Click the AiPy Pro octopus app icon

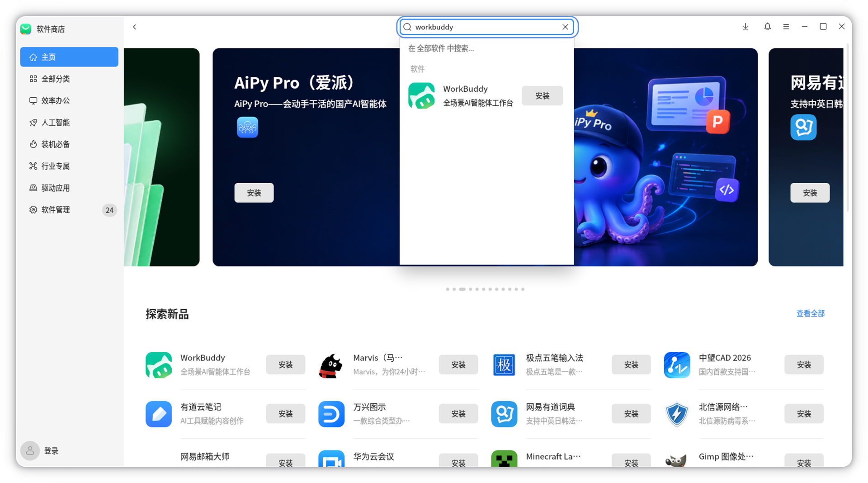(x=247, y=127)
